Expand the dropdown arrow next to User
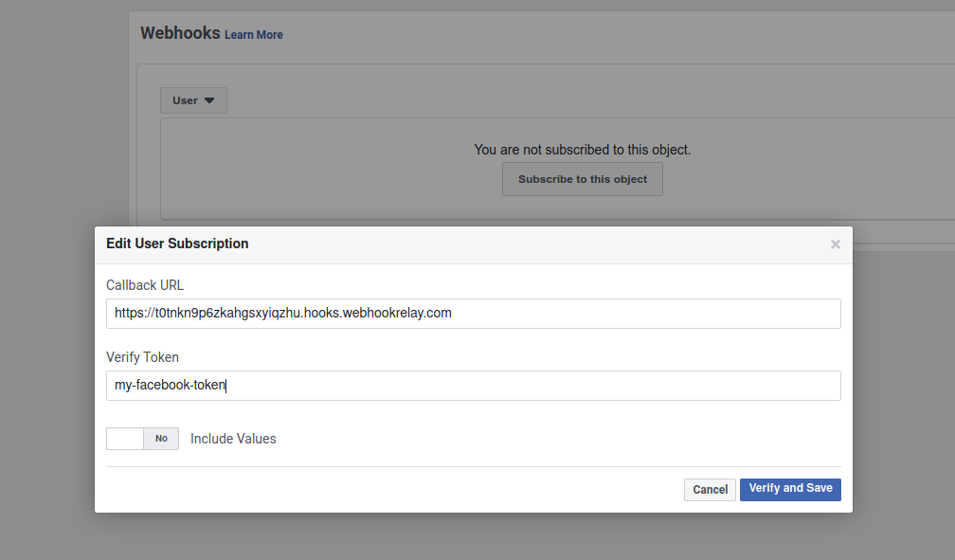 tap(210, 99)
